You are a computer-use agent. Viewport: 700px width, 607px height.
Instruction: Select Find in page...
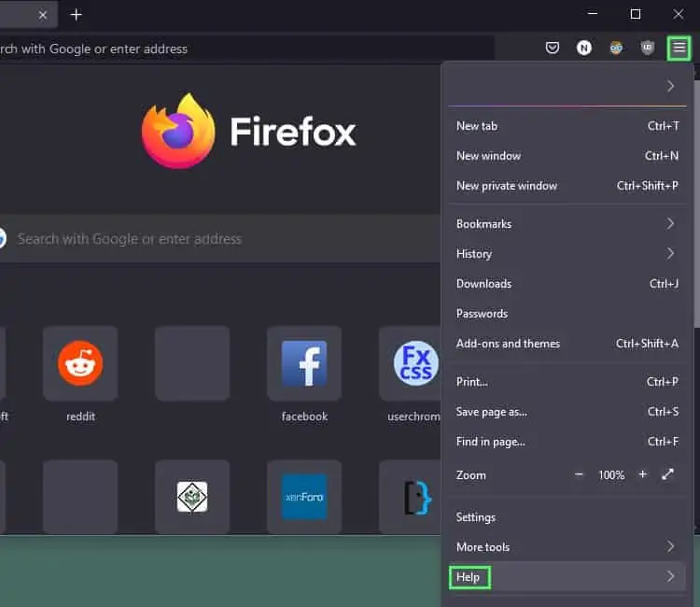tap(567, 442)
